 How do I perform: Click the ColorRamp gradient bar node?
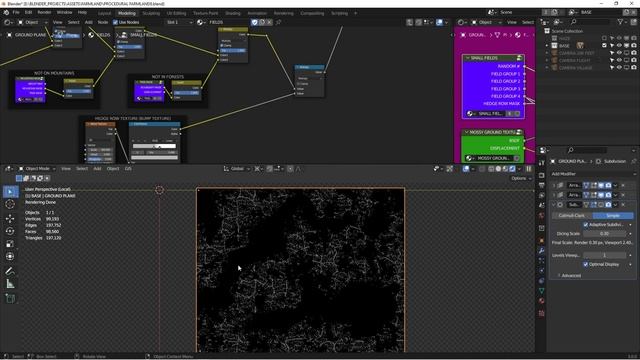154,146
